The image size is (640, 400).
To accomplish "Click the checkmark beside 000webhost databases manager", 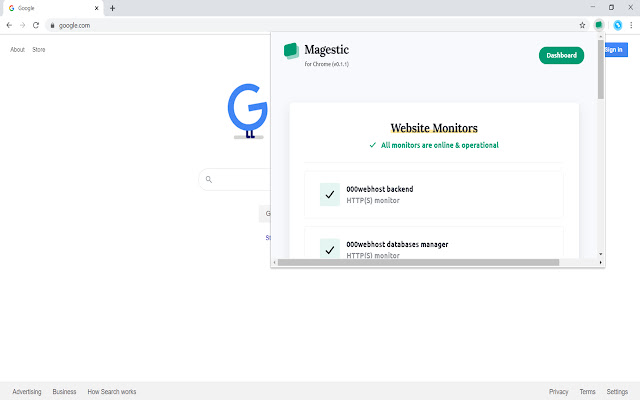I will 330,248.
